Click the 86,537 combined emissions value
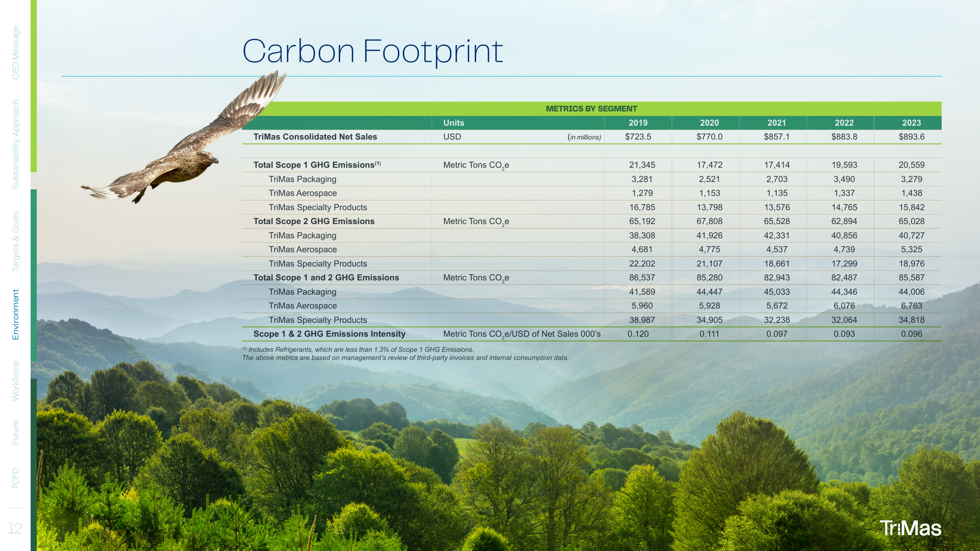This screenshot has width=980, height=551. click(x=642, y=278)
